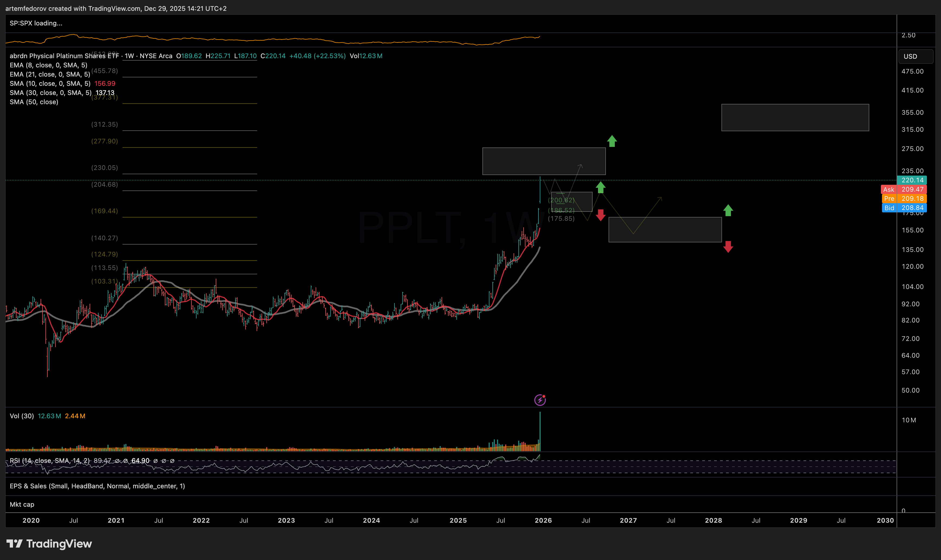
Task: Click the Ask 209.47 price label
Action: click(x=904, y=189)
